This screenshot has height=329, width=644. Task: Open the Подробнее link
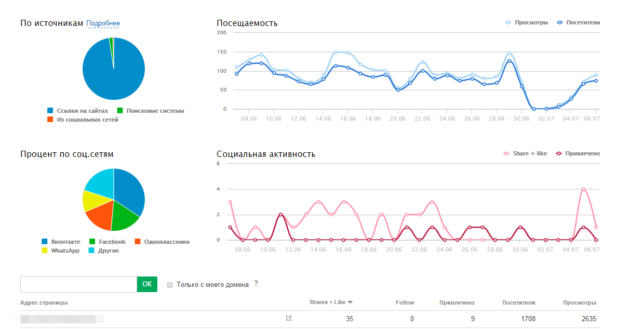click(103, 23)
